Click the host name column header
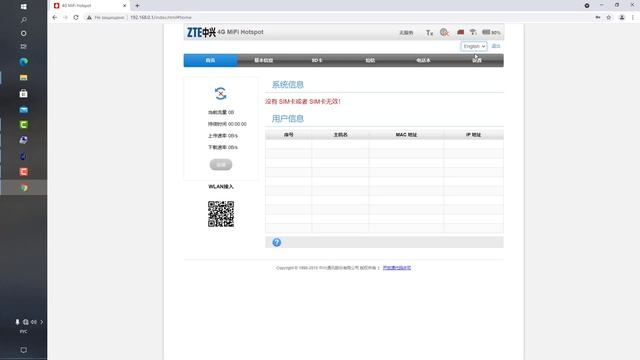 click(340, 135)
